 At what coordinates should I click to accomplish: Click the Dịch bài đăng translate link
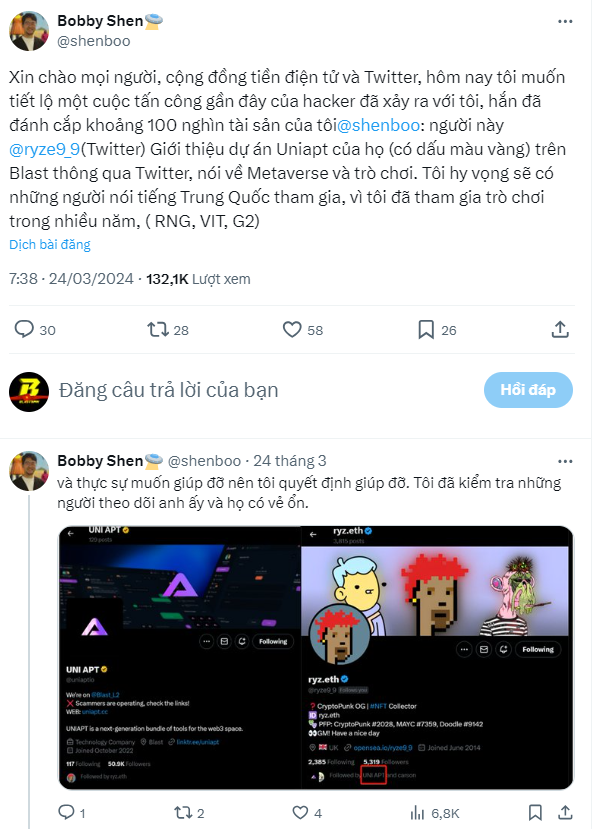click(50, 245)
